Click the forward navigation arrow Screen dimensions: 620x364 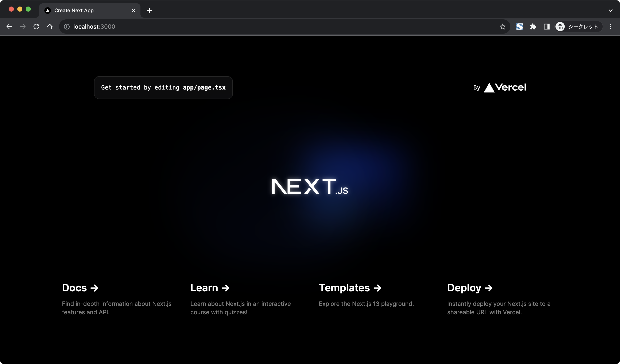[x=23, y=27]
